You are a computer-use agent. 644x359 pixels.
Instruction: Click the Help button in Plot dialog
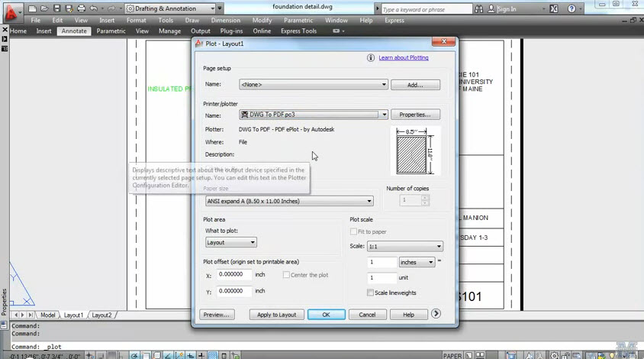click(409, 315)
